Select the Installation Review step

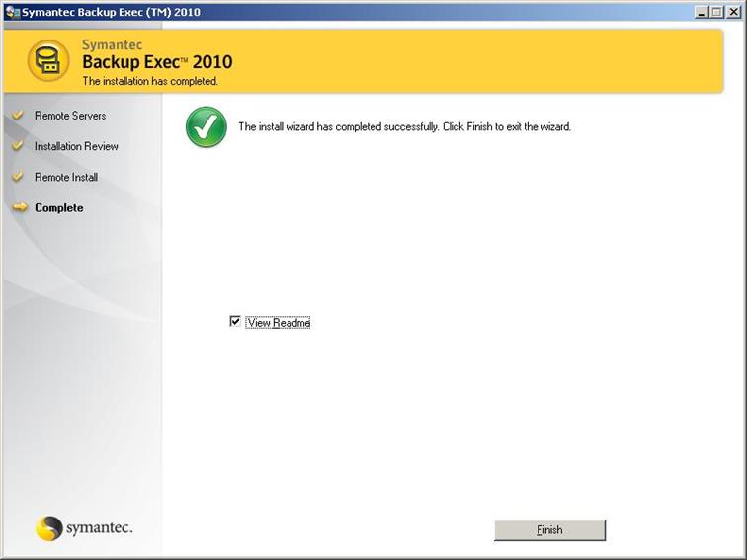[x=76, y=146]
